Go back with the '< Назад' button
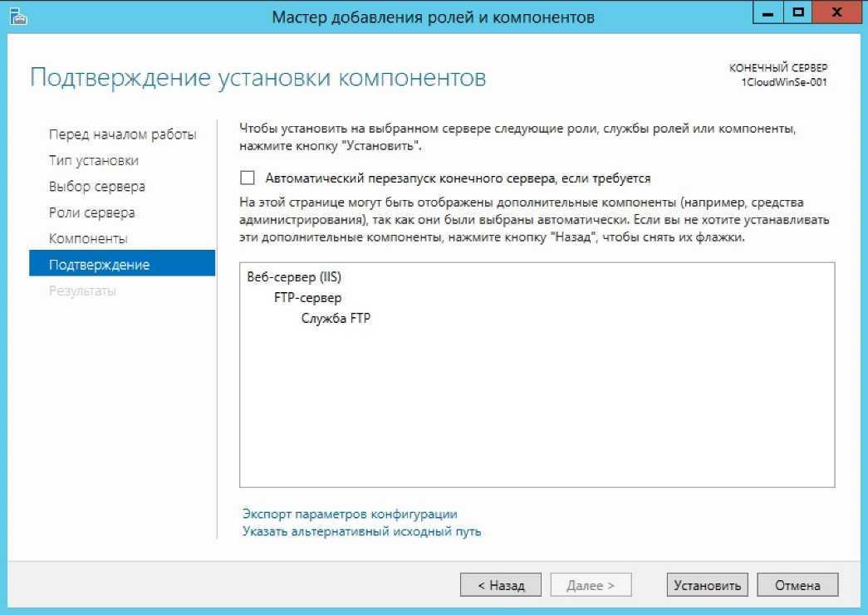The width and height of the screenshot is (868, 615). pyautogui.click(x=500, y=584)
